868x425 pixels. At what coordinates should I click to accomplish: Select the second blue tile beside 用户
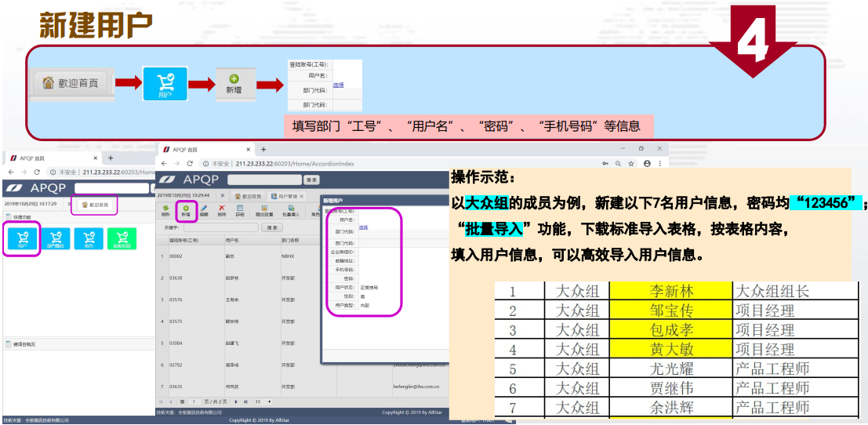coord(56,238)
